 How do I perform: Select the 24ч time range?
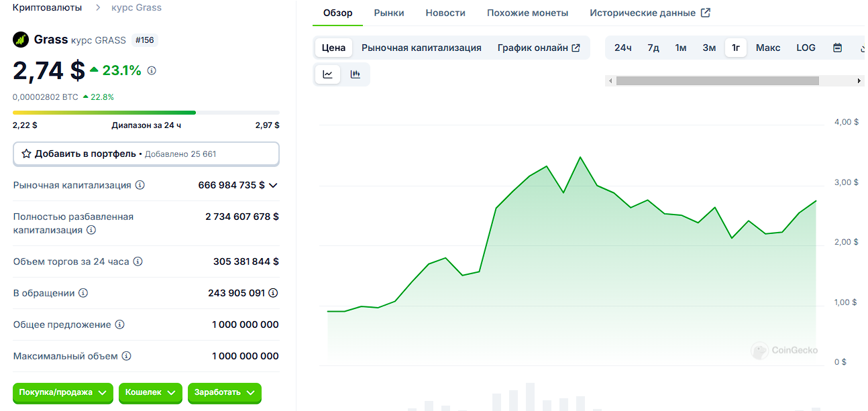pyautogui.click(x=623, y=48)
